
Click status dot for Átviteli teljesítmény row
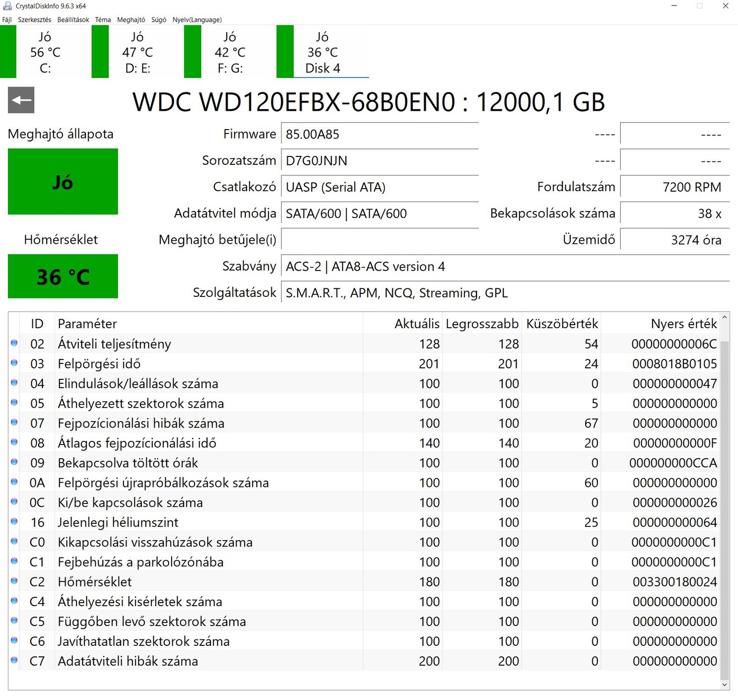pyautogui.click(x=14, y=343)
